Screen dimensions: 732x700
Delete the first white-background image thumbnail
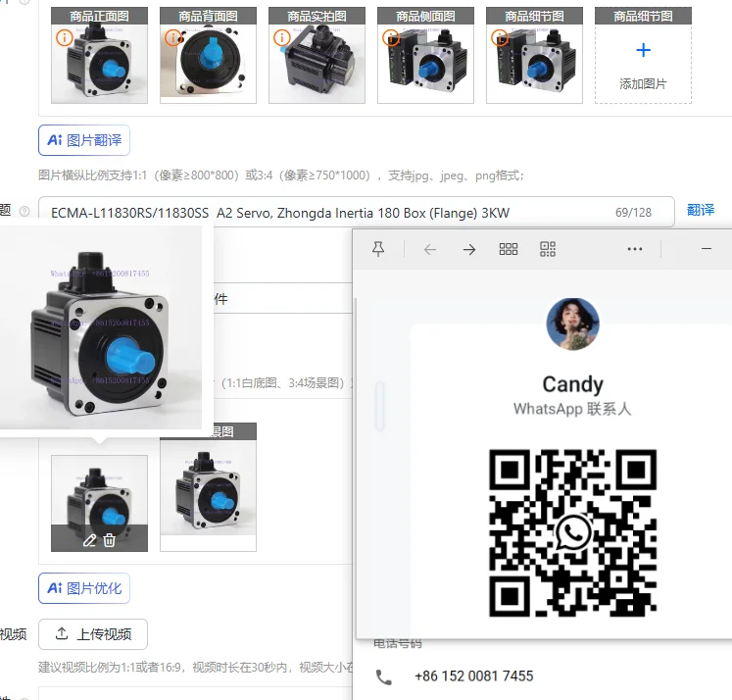click(x=109, y=540)
